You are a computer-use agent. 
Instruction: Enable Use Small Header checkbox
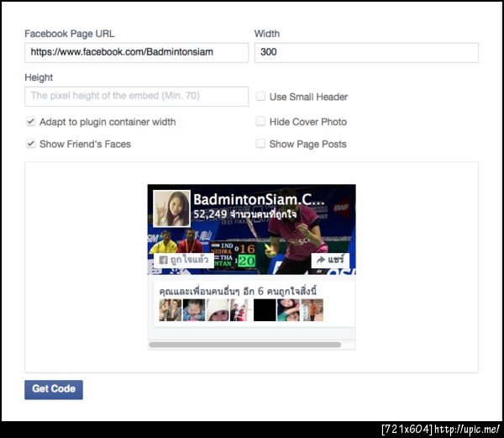260,96
